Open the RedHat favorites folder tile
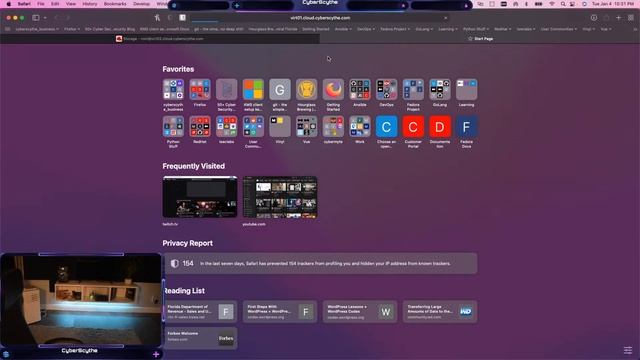This screenshot has width=640, height=360. coord(200,127)
